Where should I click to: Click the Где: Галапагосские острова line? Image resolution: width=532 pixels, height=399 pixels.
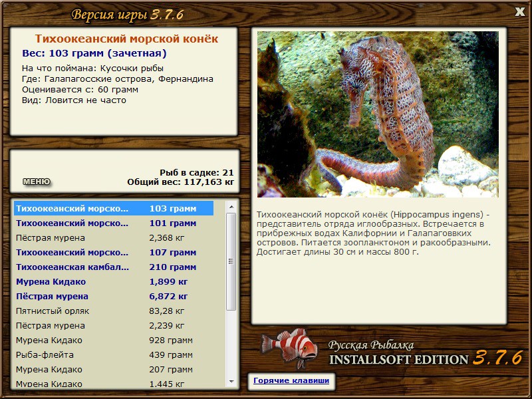click(x=118, y=79)
